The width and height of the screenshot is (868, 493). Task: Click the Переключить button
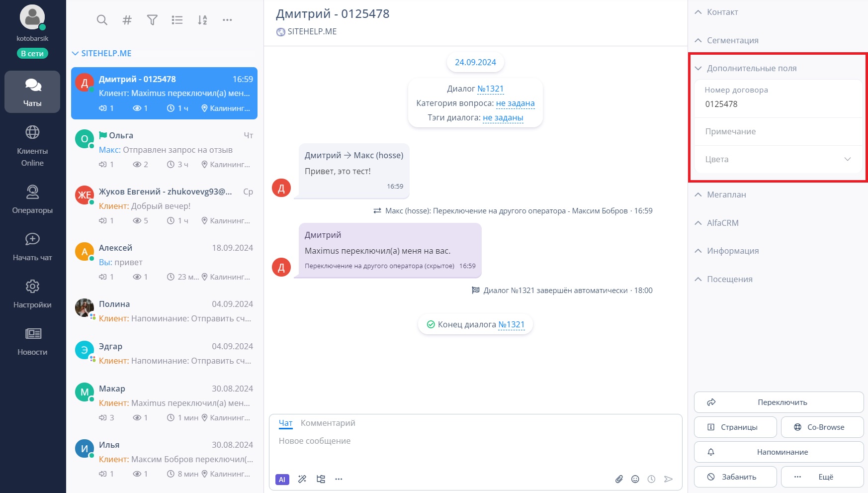pos(779,402)
